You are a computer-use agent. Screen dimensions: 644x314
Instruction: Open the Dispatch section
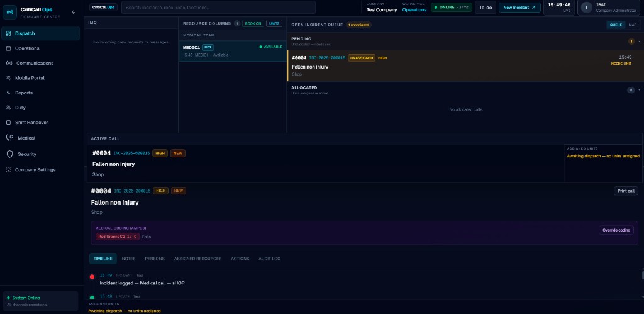(41, 34)
